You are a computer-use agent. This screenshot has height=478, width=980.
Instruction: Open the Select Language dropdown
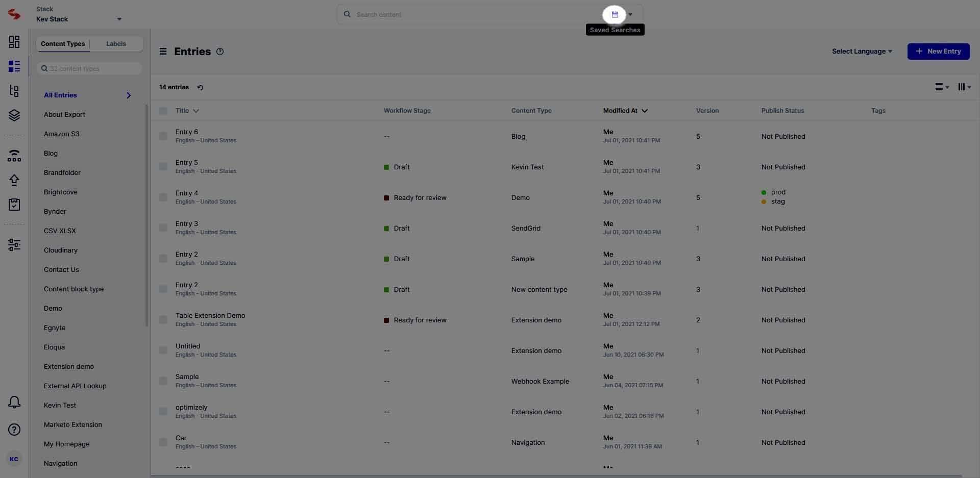click(862, 52)
